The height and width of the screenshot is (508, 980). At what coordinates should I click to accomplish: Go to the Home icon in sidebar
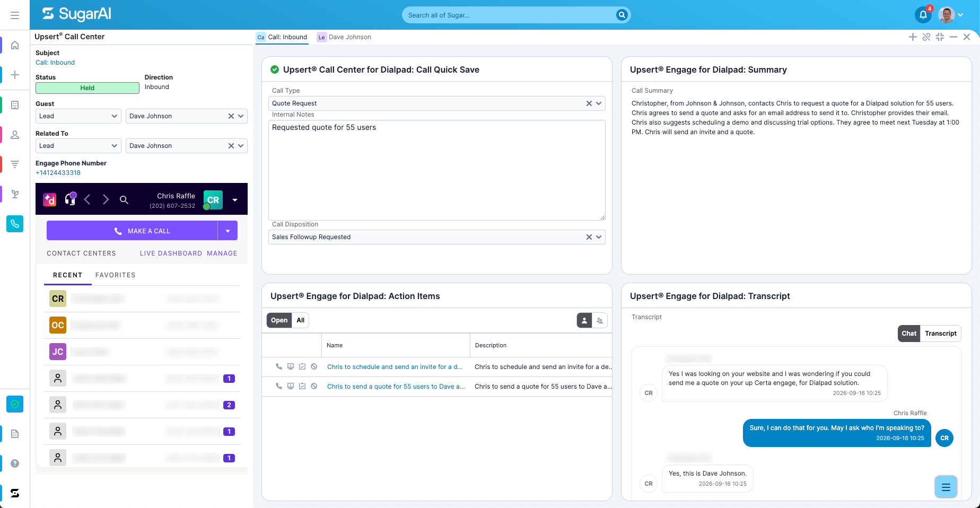[15, 45]
